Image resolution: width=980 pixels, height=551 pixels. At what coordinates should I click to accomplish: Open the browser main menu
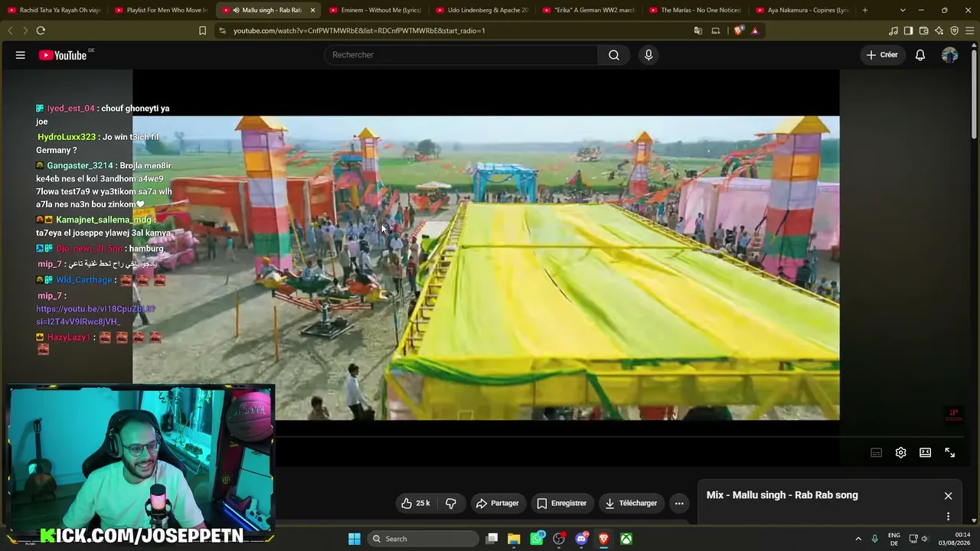point(969,31)
